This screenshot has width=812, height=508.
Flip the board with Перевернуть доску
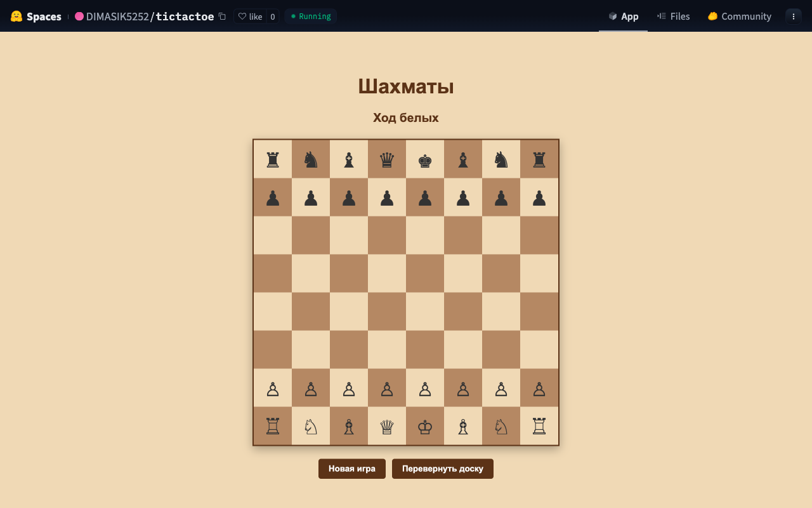pyautogui.click(x=442, y=469)
